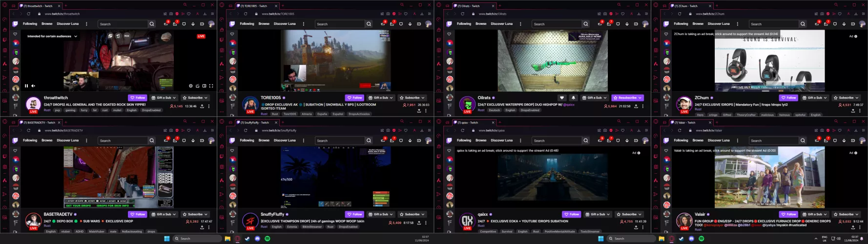Open Steam from the left taskbar
This screenshot has height=244, width=868.
click(247, 239)
